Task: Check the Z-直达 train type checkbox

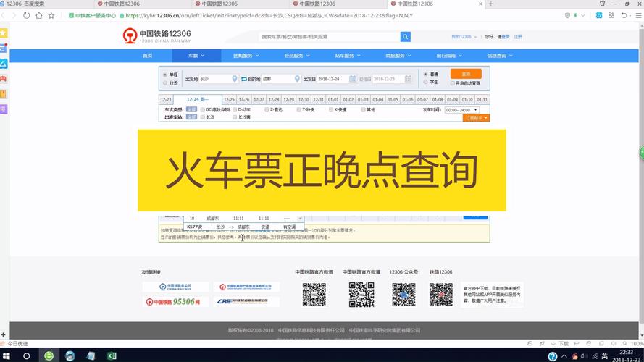Action: pos(267,110)
